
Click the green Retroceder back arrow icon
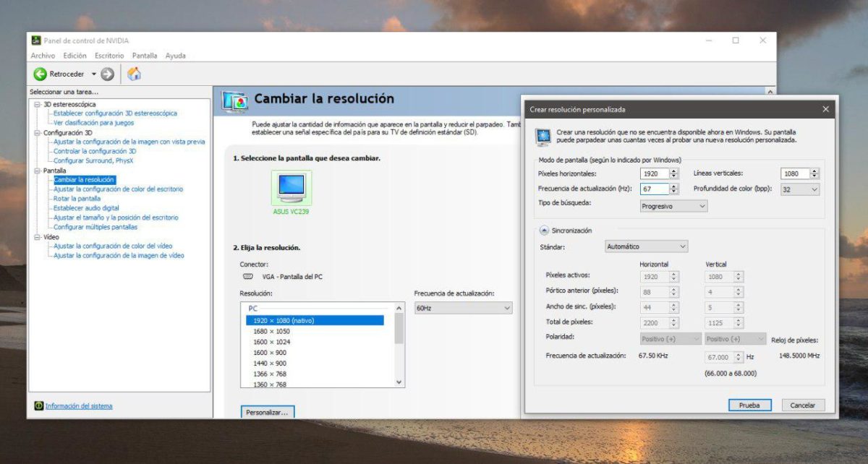point(41,73)
